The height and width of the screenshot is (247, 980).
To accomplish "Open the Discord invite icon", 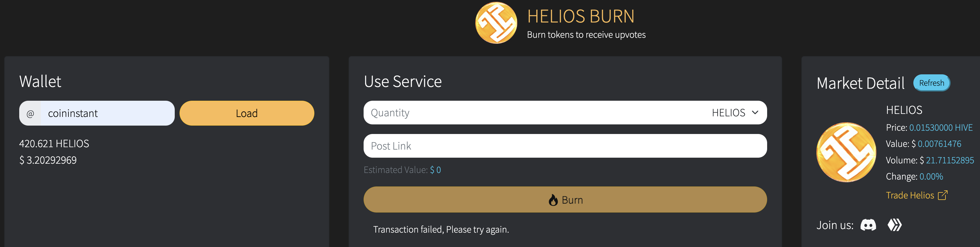I will [868, 225].
